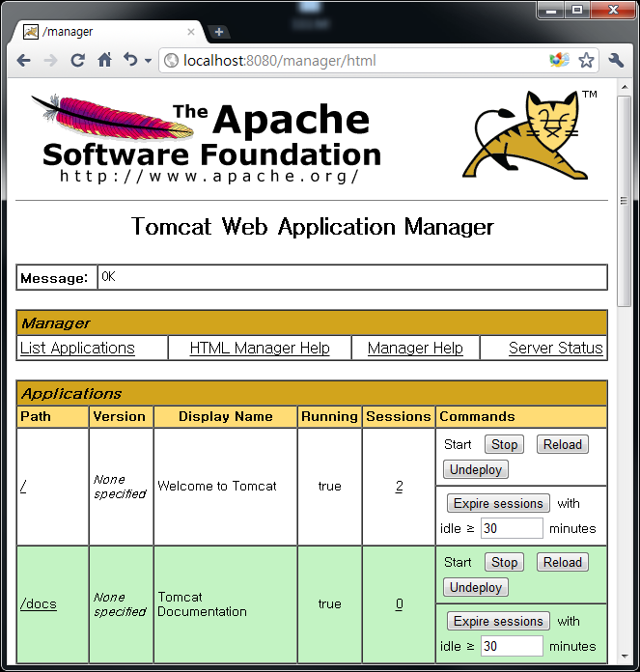Close the browser window

[x=613, y=11]
